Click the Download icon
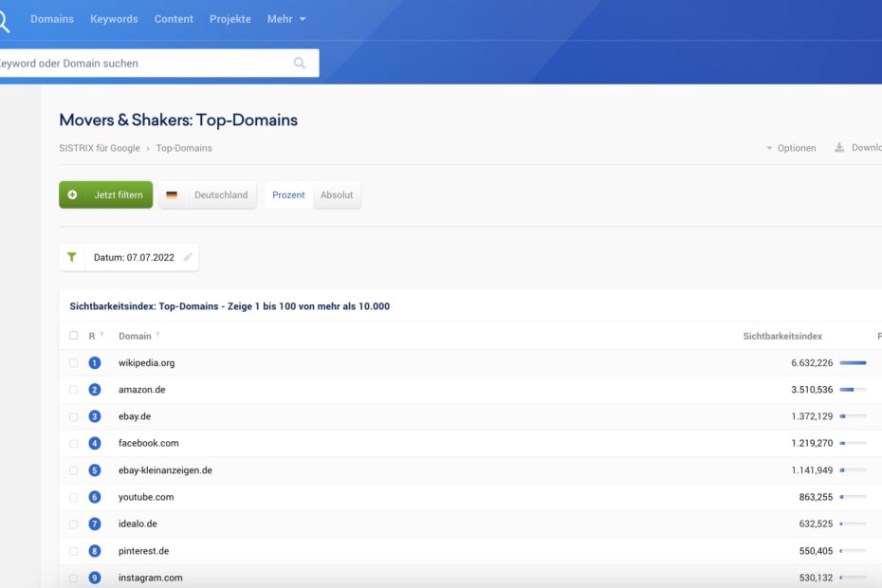 click(x=839, y=147)
